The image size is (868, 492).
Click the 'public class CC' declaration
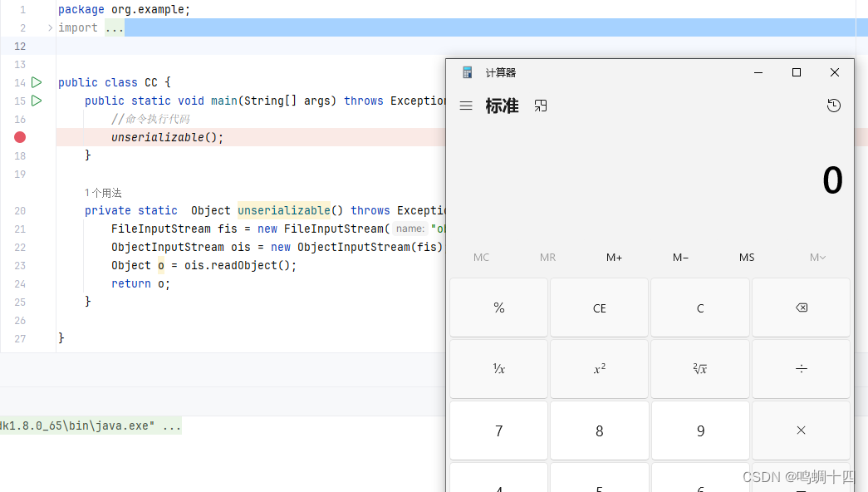(108, 82)
